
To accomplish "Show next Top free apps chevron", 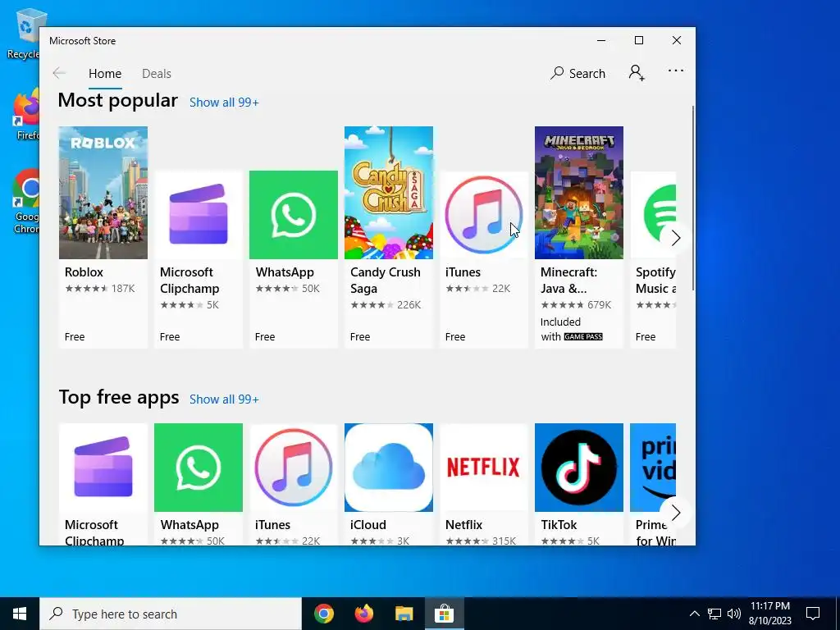I will [x=675, y=513].
